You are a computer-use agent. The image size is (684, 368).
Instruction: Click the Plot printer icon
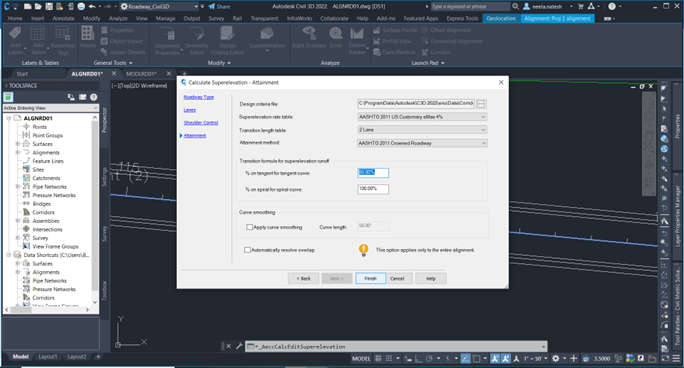[x=81, y=7]
